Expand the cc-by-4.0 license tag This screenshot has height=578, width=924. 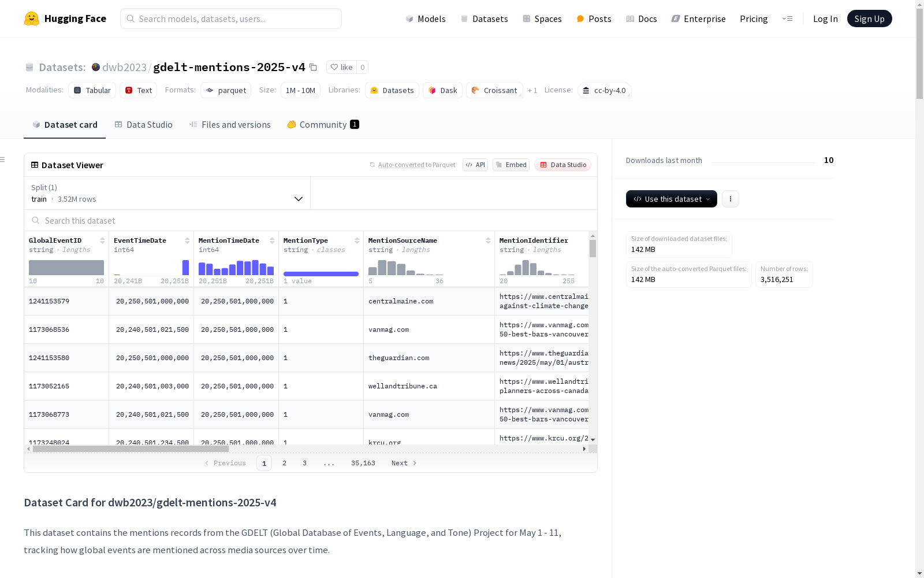(605, 90)
